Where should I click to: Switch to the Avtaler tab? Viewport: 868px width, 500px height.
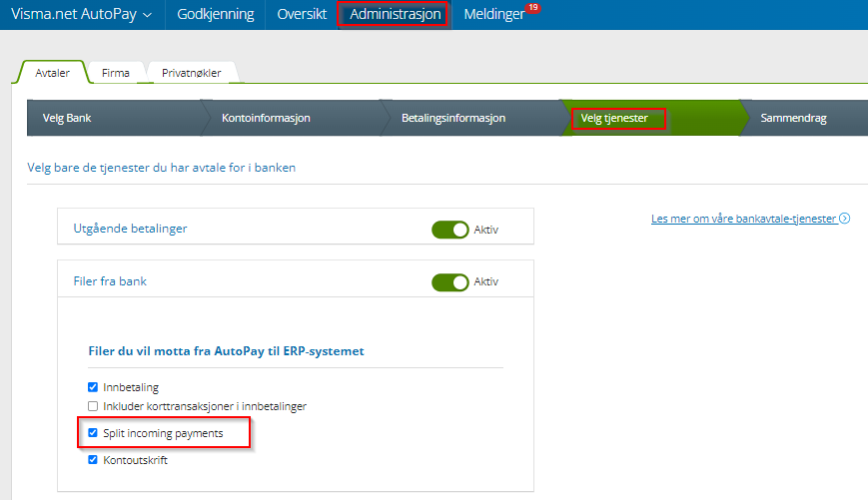pos(52,73)
